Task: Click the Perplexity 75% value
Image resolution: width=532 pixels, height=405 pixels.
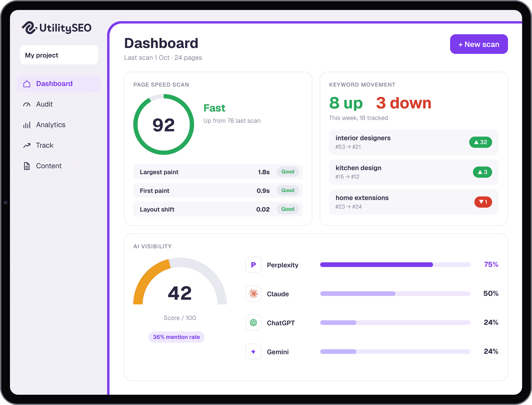Action: tap(491, 264)
